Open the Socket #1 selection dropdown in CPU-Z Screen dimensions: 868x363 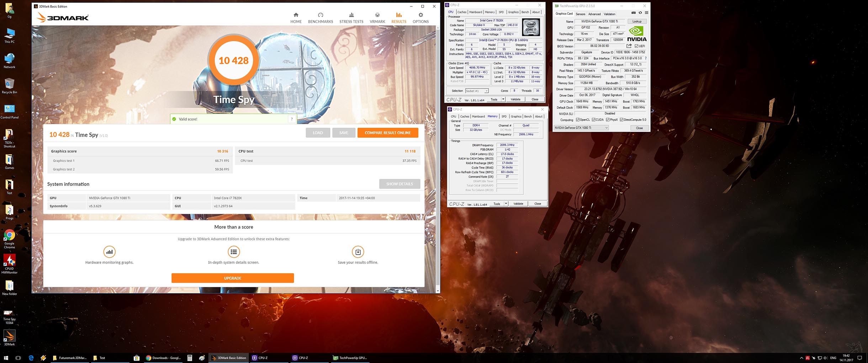click(477, 91)
